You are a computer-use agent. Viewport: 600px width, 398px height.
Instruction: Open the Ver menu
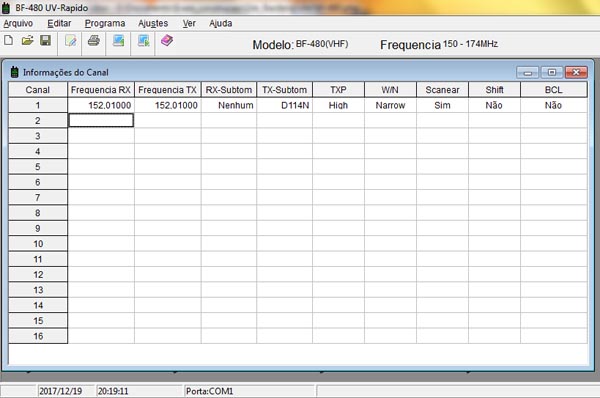(x=189, y=24)
